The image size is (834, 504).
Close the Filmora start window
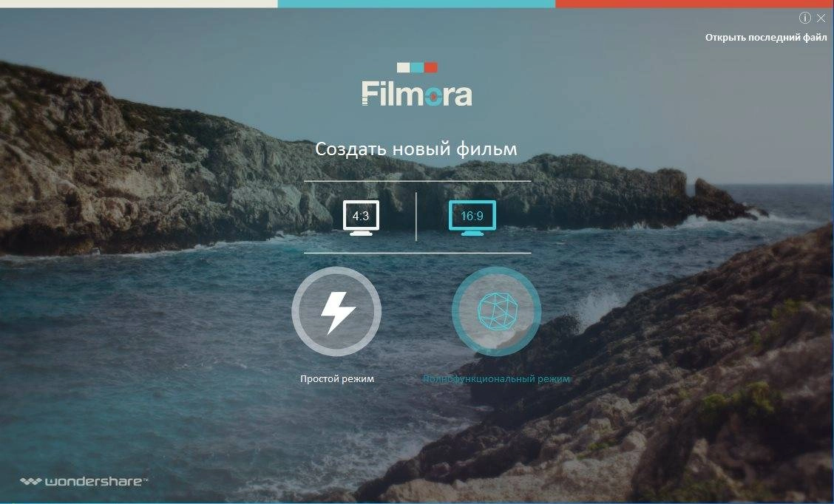(x=821, y=18)
